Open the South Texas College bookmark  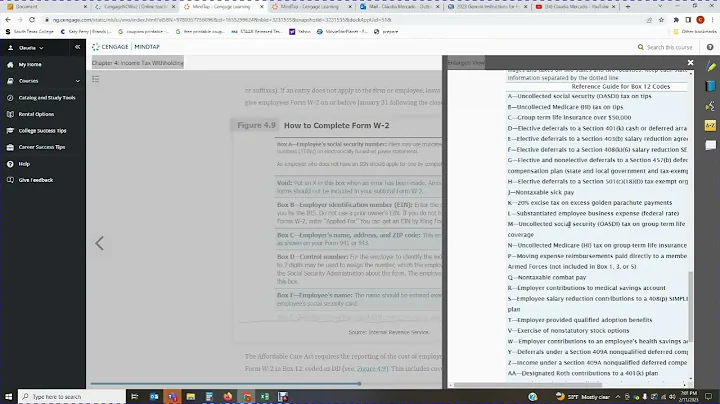29,32
